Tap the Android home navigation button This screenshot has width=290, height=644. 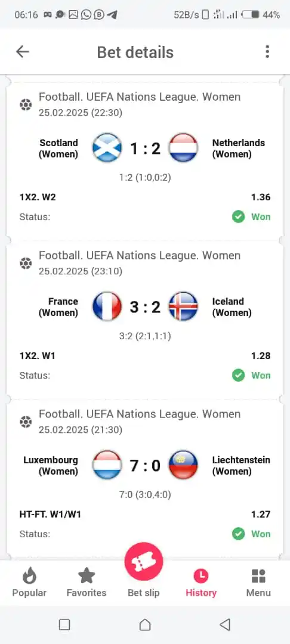(145, 625)
